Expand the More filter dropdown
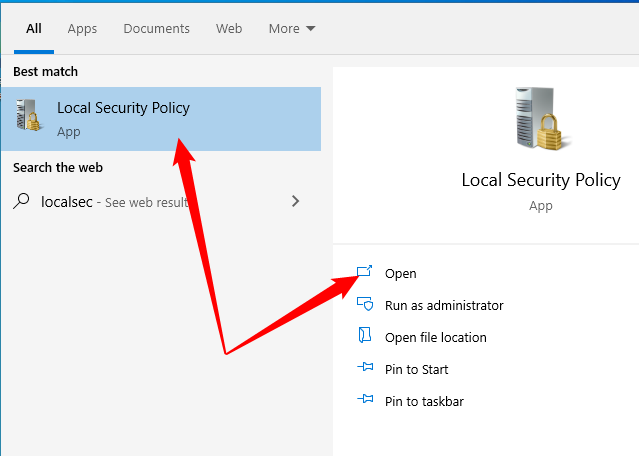This screenshot has width=639, height=456. coord(291,28)
